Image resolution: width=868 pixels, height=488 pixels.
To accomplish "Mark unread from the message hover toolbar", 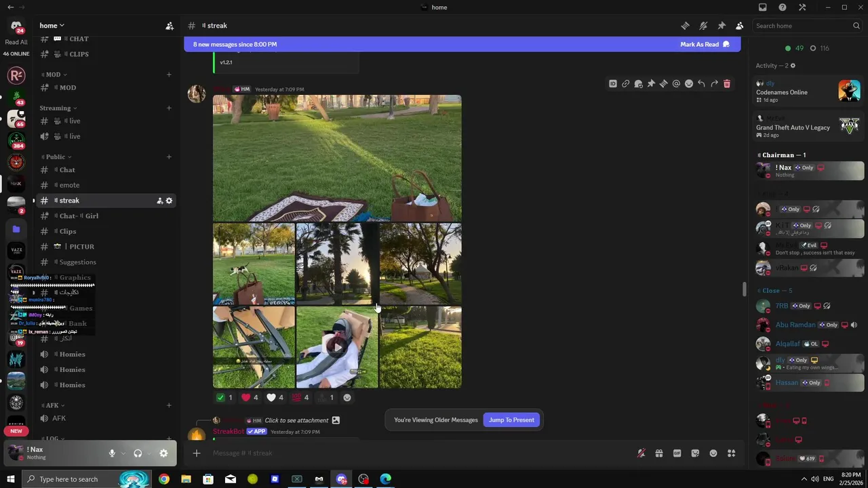I will [x=638, y=84].
